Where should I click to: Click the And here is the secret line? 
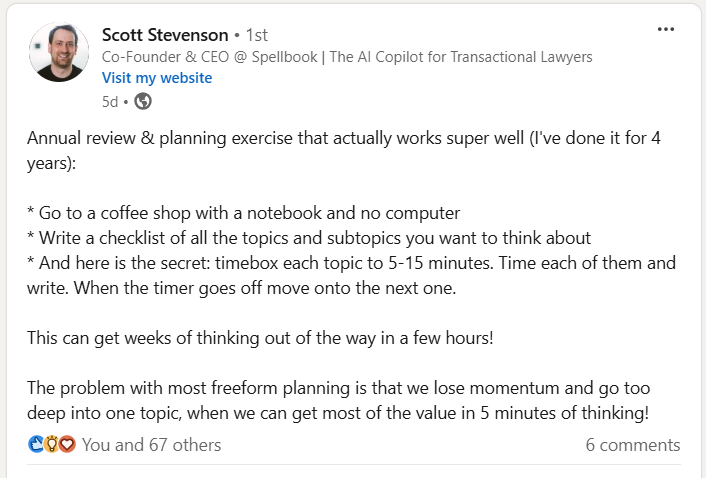(351, 275)
